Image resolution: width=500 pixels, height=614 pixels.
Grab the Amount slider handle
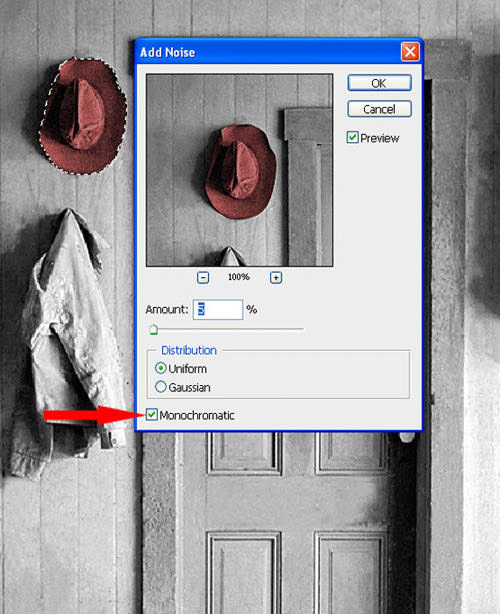(153, 330)
